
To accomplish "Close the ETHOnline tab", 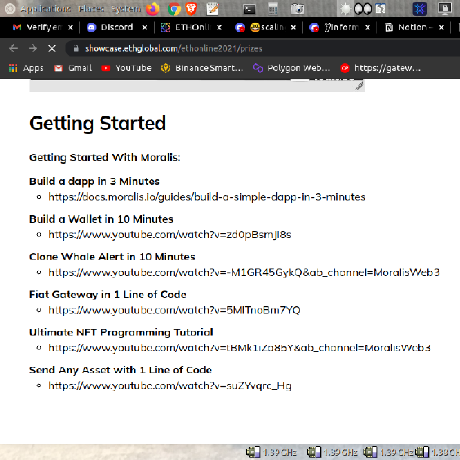I will tap(219, 28).
